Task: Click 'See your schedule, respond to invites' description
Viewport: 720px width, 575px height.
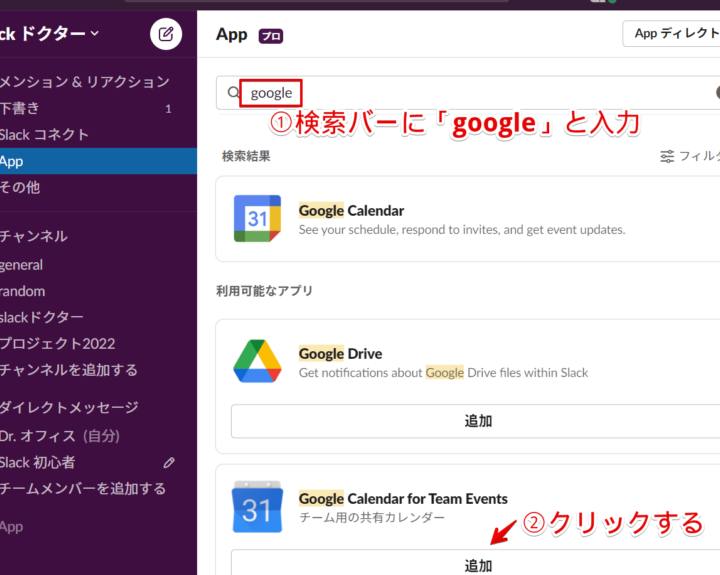Action: tap(462, 230)
